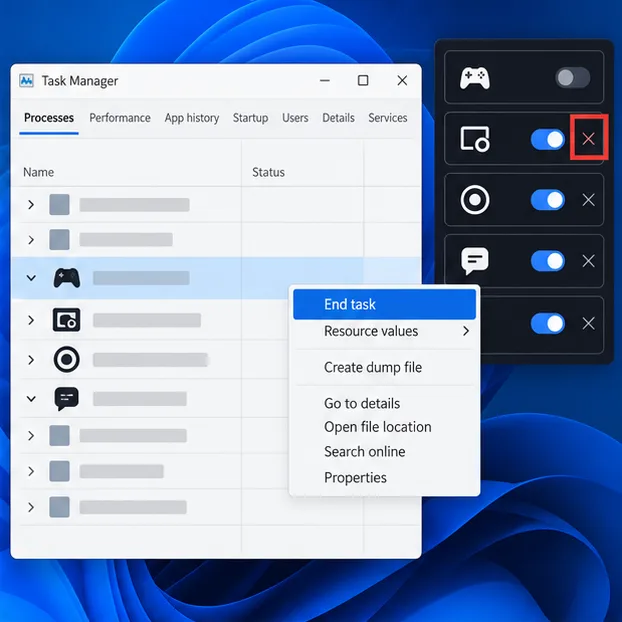Viewport: 622px width, 622px height.
Task: Click the gray icon of the topmost process row
Action: click(x=60, y=204)
